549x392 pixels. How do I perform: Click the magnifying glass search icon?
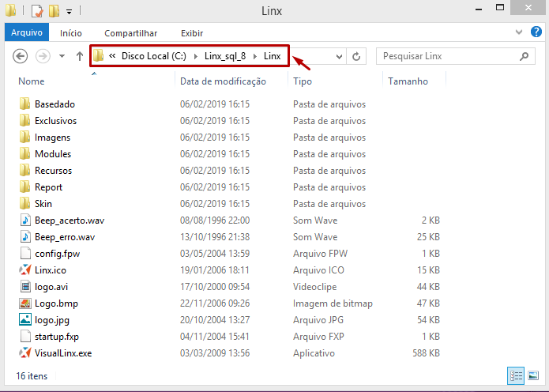[525, 56]
